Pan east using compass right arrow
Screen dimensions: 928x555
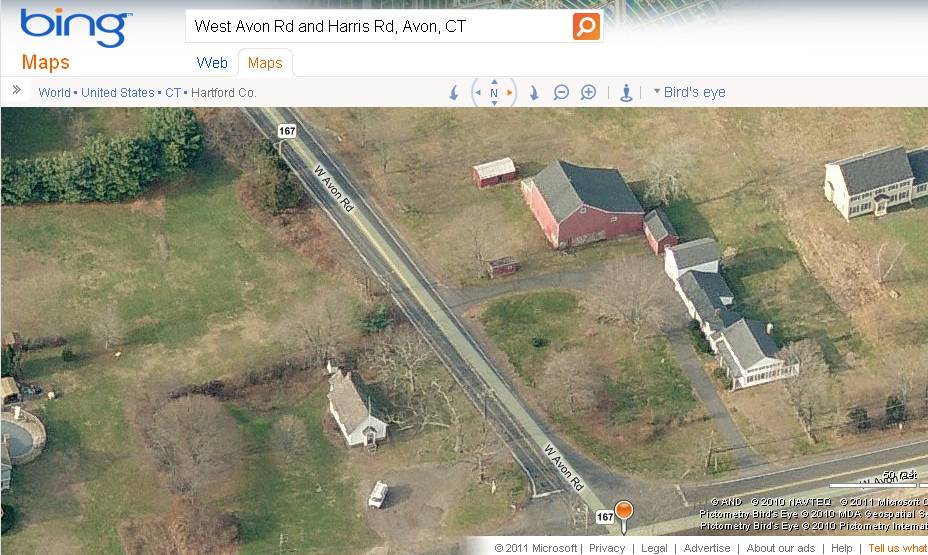tap(509, 92)
